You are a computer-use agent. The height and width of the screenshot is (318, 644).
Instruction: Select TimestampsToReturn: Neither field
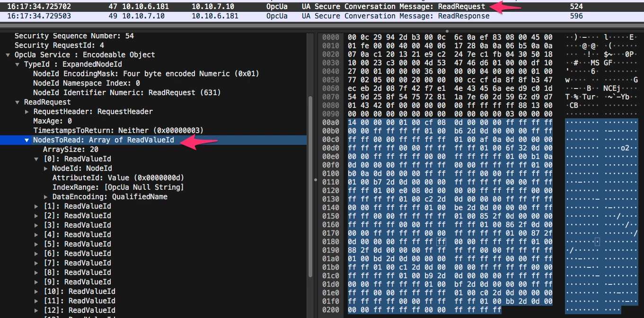click(x=111, y=131)
